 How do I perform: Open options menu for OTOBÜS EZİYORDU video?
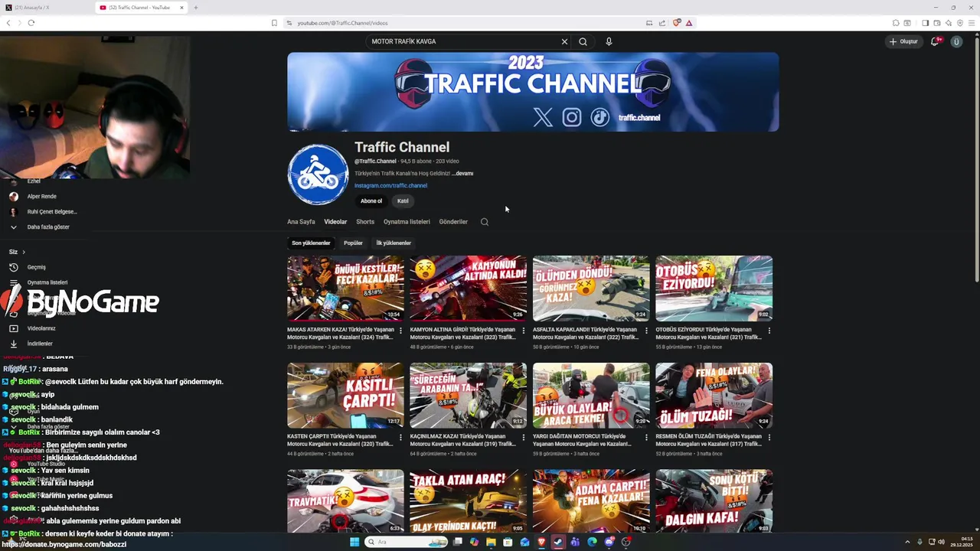pos(769,331)
